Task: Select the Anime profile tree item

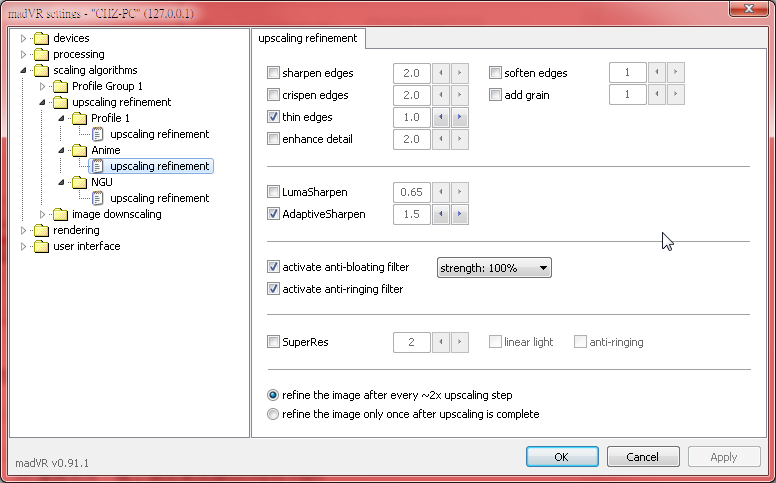Action: 105,150
